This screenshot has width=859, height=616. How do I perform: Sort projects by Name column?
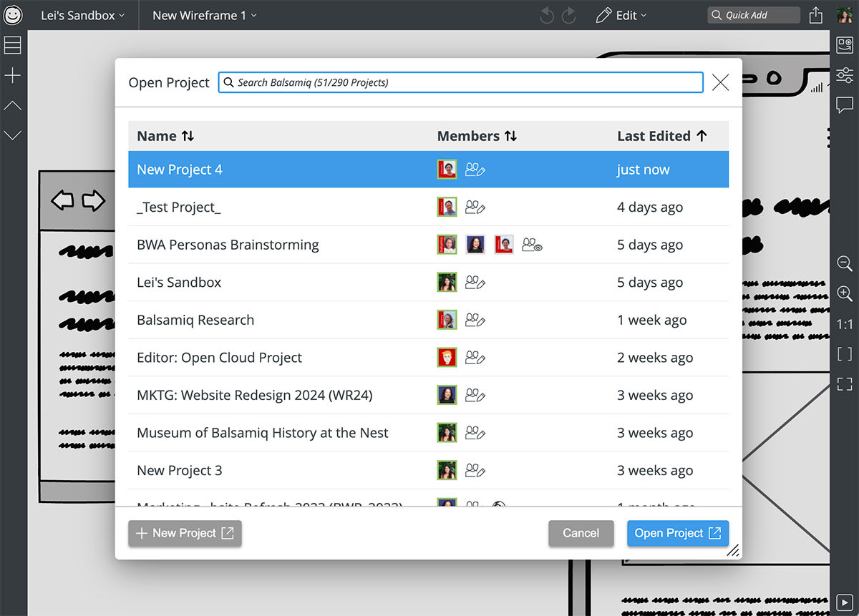tap(165, 136)
